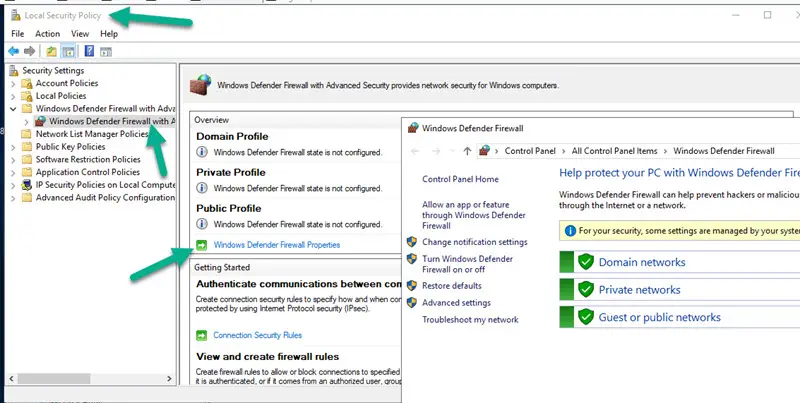Click the info icon under Private Profile
The width and height of the screenshot is (800, 403).
202,188
